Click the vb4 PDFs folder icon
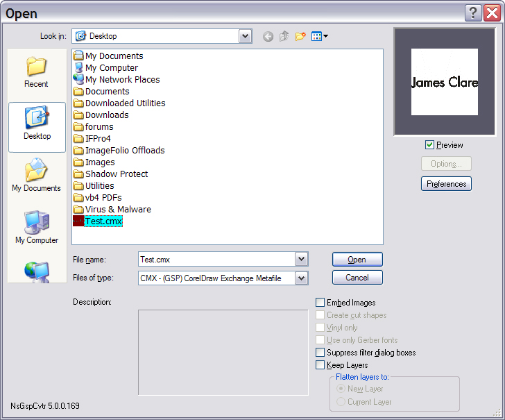The image size is (505, 420). (78, 198)
